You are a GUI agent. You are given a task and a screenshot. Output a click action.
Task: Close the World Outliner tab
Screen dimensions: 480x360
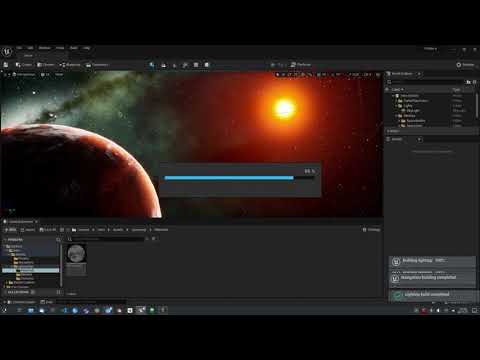(x=419, y=74)
